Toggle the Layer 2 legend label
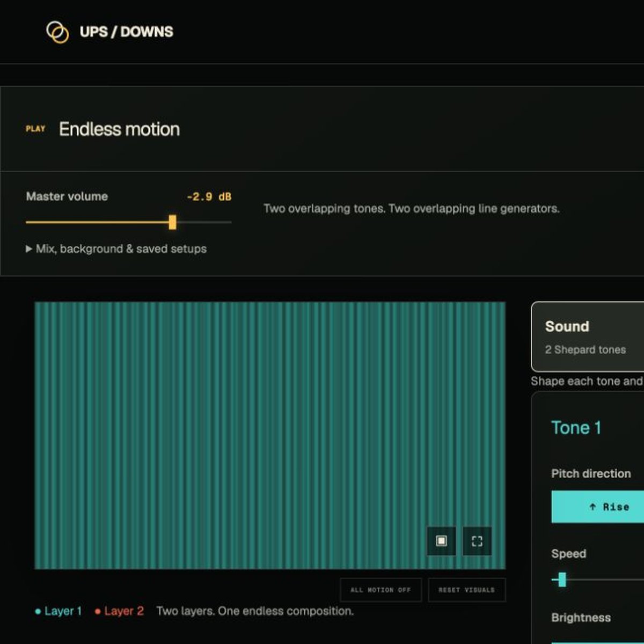Viewport: 644px width, 644px height. [119, 611]
